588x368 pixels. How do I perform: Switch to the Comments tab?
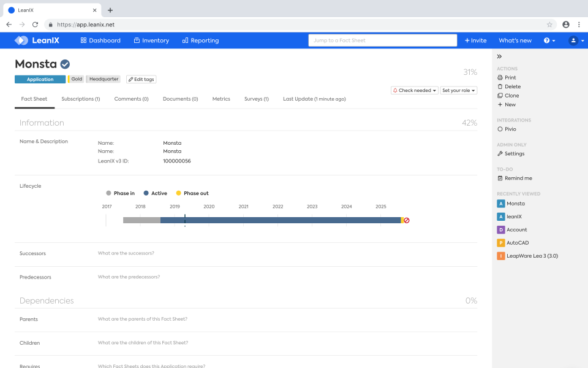coord(131,99)
